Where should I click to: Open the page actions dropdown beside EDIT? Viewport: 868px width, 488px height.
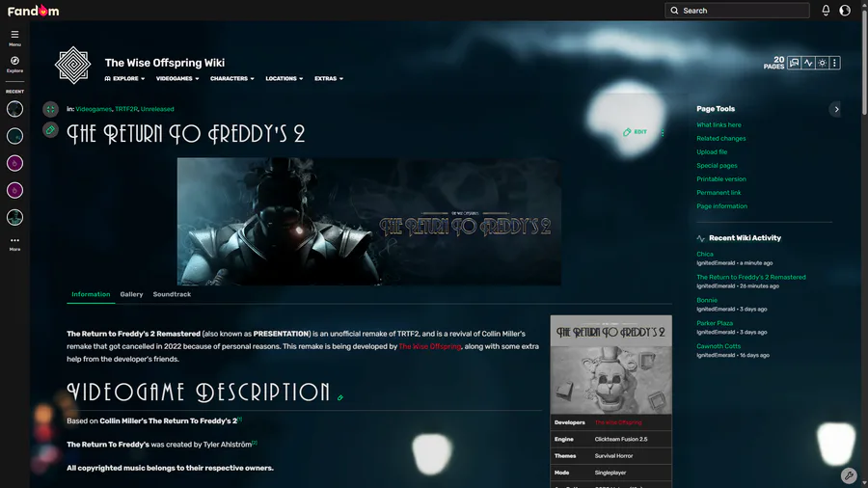pos(662,133)
